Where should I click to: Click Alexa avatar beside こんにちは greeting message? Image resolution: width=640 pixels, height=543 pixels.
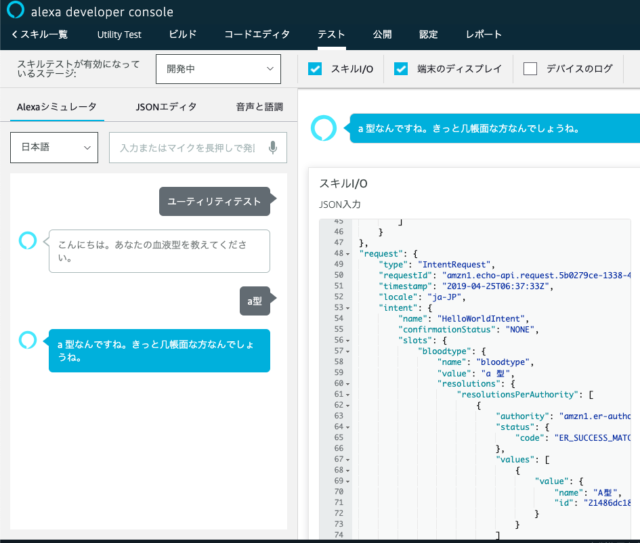click(x=28, y=240)
